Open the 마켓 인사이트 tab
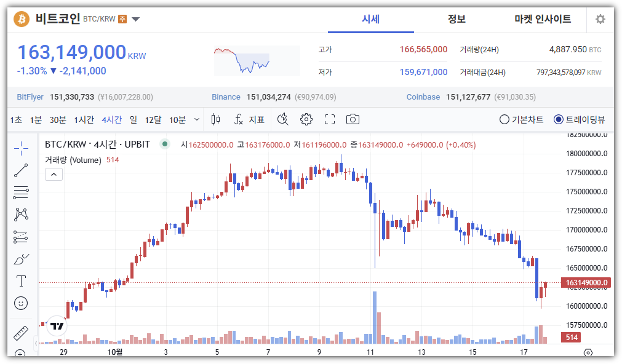 [543, 19]
